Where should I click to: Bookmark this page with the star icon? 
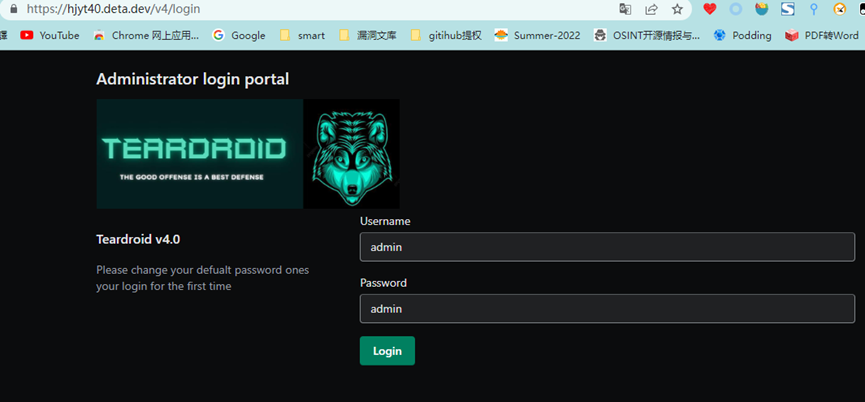click(x=677, y=9)
